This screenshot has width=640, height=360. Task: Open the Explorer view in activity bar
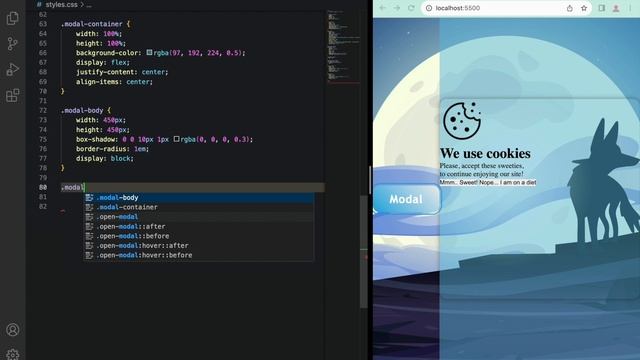pos(13,18)
